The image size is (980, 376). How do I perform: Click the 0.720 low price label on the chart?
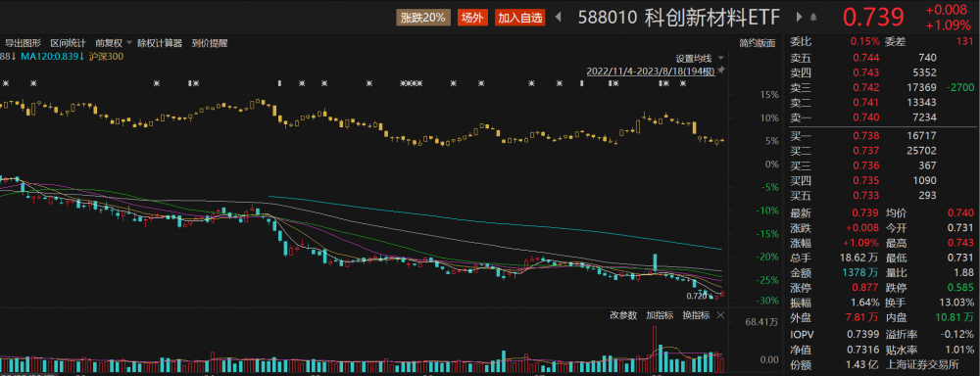tap(696, 296)
